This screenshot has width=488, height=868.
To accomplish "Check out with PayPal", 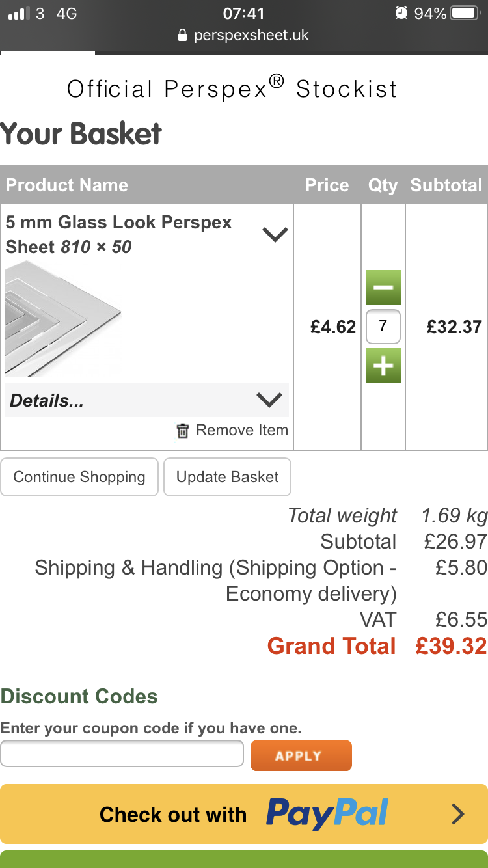I will click(244, 814).
